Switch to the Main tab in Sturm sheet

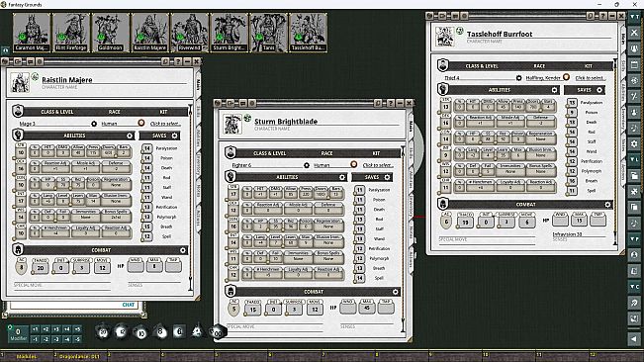[411, 126]
